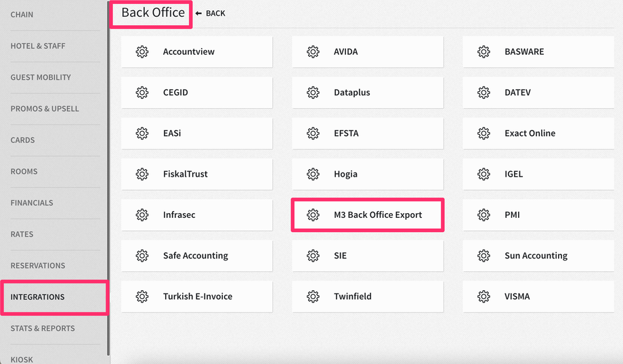
Task: Click the gear icon next to Hogia
Action: click(313, 174)
